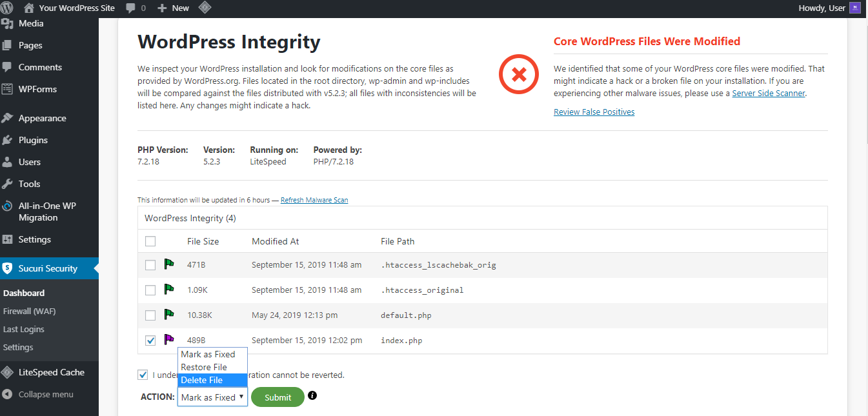Click the Refresh Malware Scan link
The width and height of the screenshot is (868, 416).
[314, 200]
